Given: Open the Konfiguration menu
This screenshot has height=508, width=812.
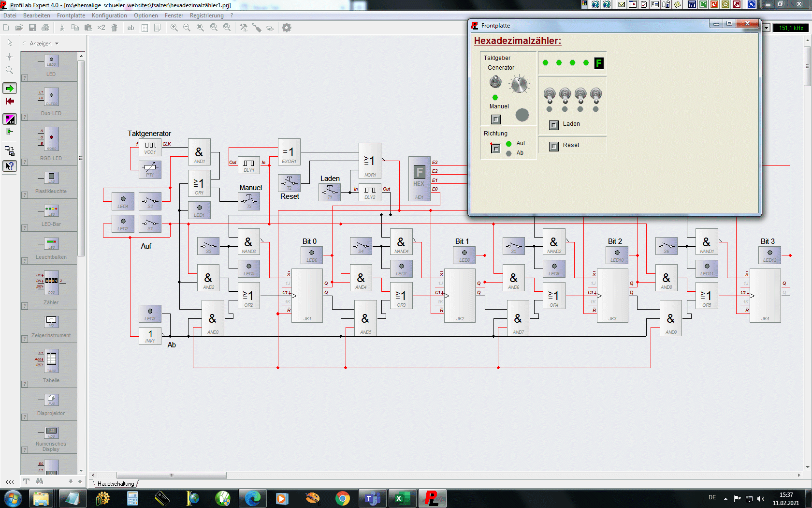Looking at the screenshot, I should click(x=109, y=15).
